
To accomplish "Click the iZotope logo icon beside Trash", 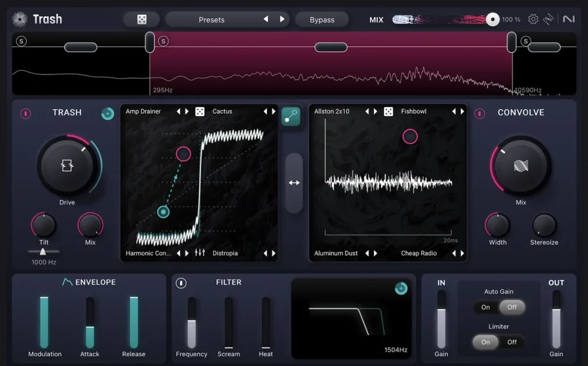I will (x=20, y=19).
